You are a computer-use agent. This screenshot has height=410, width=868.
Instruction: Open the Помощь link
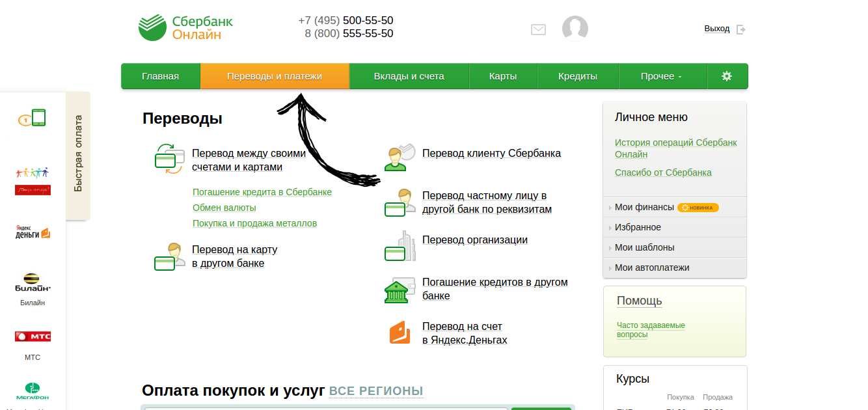640,301
